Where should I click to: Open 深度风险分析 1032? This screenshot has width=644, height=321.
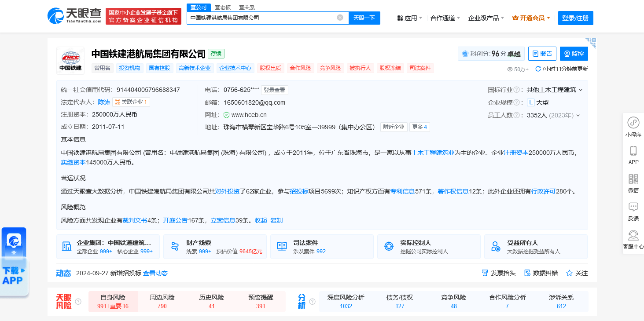[346, 302]
